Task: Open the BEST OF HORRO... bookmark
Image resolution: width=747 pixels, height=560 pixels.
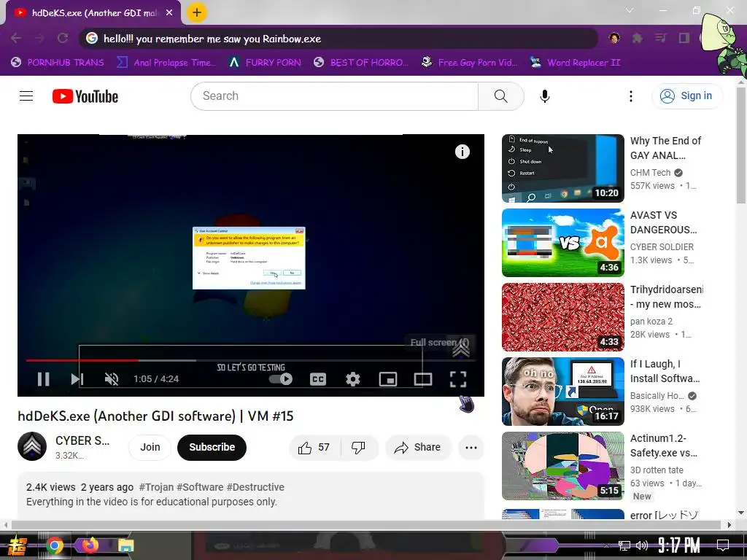Action: [360, 63]
